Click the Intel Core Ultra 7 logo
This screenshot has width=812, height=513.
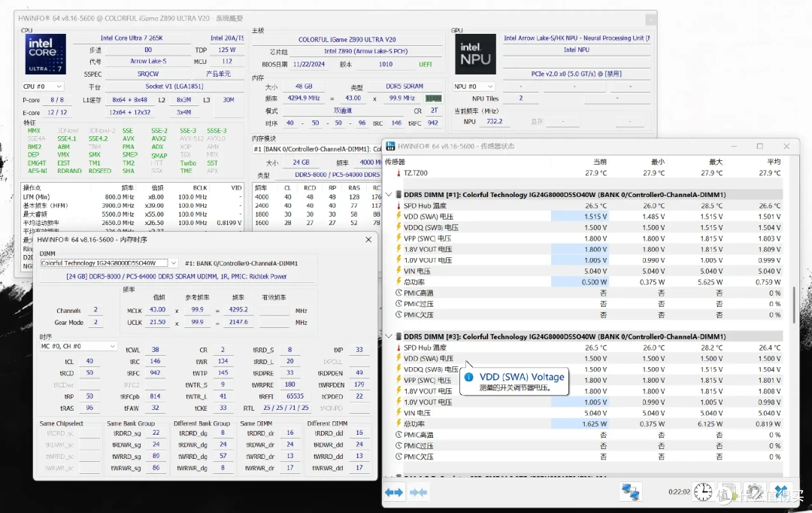coord(46,54)
